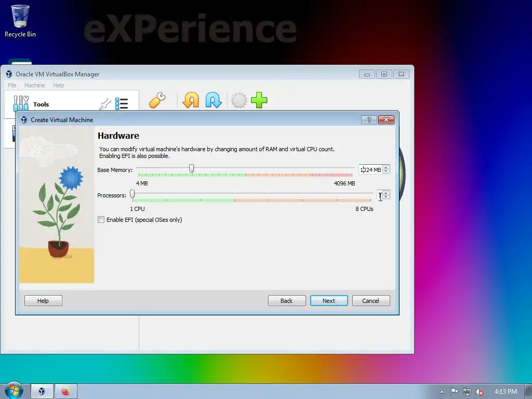Click the Show desktop strip at taskbar end
532x399 pixels.
pos(528,392)
